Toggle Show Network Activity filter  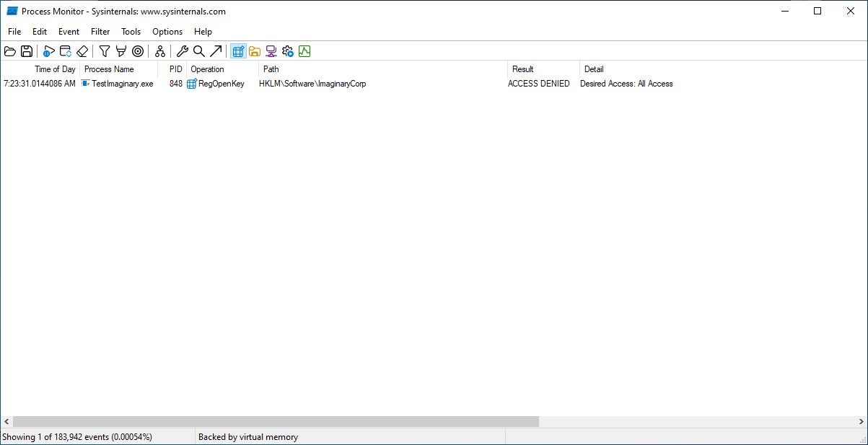(271, 51)
